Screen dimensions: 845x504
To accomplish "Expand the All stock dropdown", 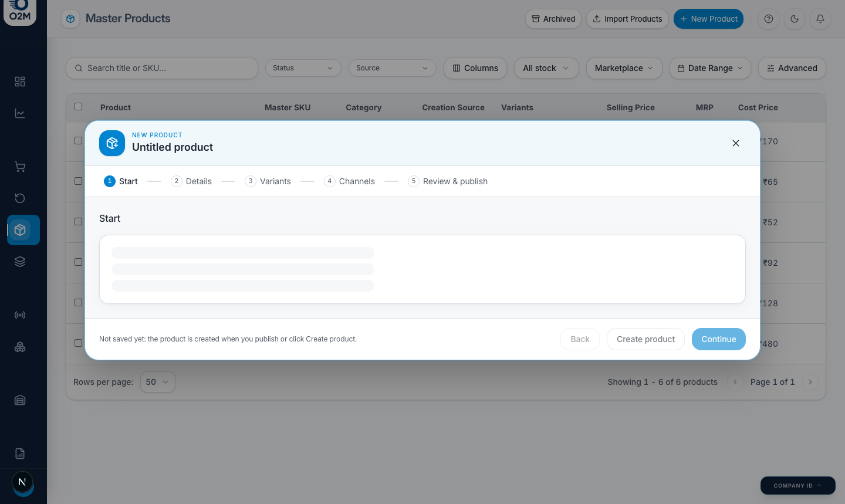I will pyautogui.click(x=546, y=68).
